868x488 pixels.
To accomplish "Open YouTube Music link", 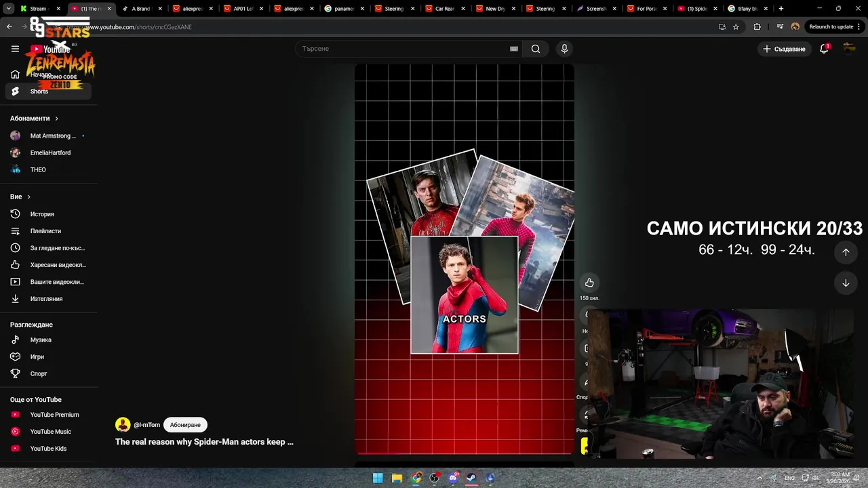I will tap(48, 432).
